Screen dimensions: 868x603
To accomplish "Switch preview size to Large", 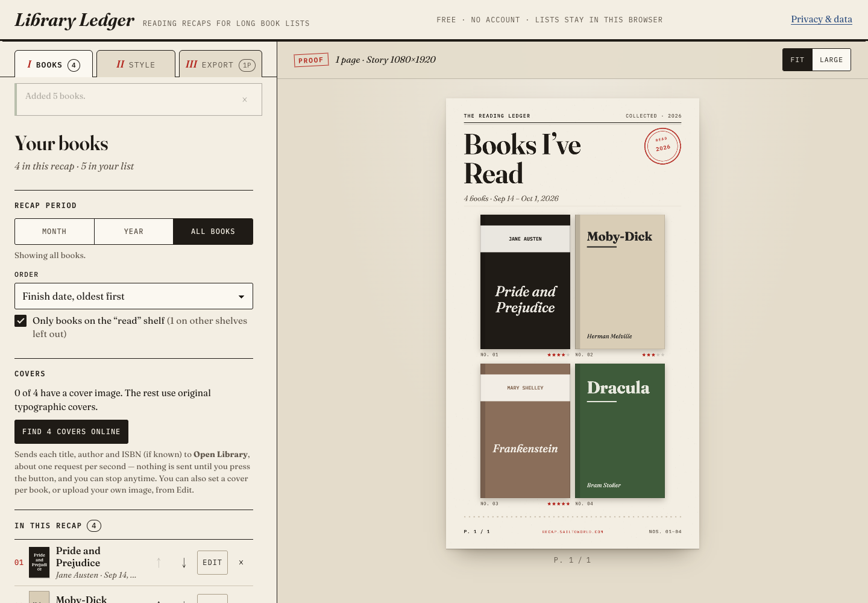I will point(831,60).
